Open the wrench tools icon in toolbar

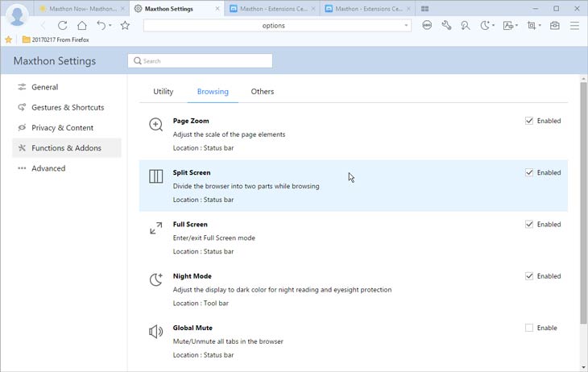446,25
